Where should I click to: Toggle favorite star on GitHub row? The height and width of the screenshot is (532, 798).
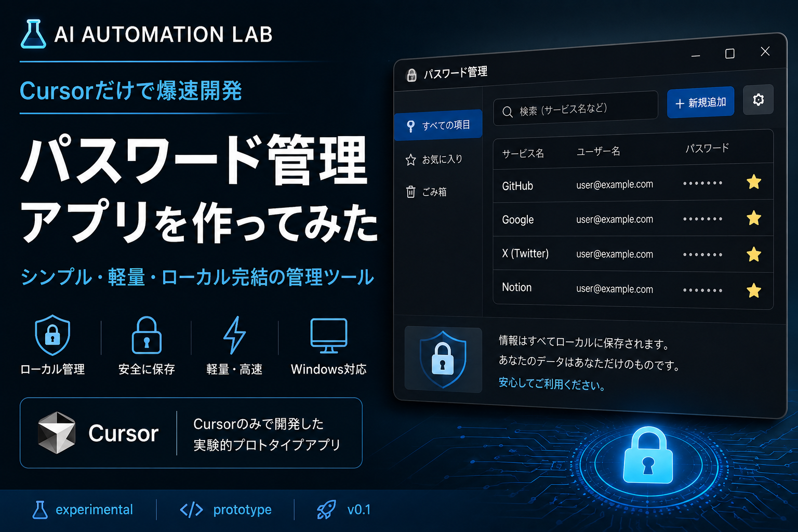[754, 182]
